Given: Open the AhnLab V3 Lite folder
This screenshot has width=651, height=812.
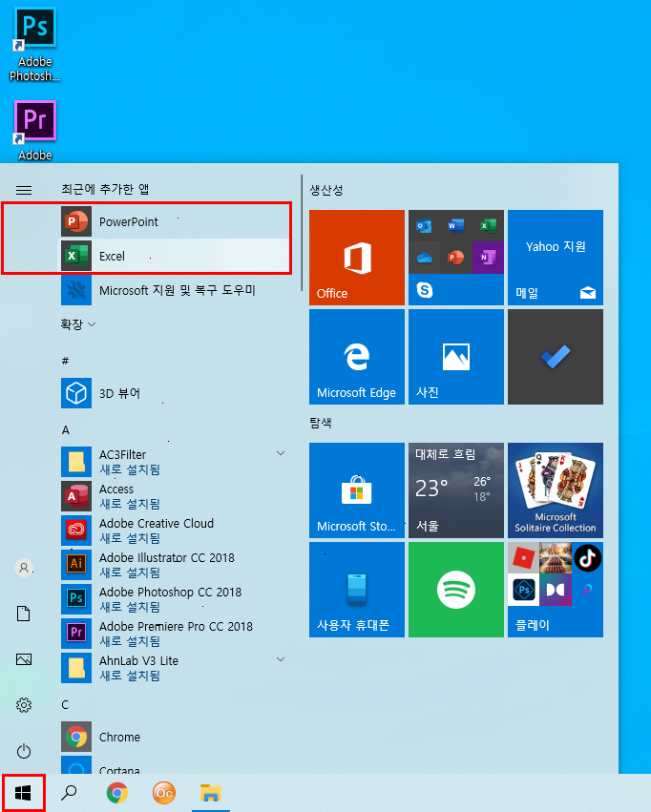Looking at the screenshot, I should 174,668.
